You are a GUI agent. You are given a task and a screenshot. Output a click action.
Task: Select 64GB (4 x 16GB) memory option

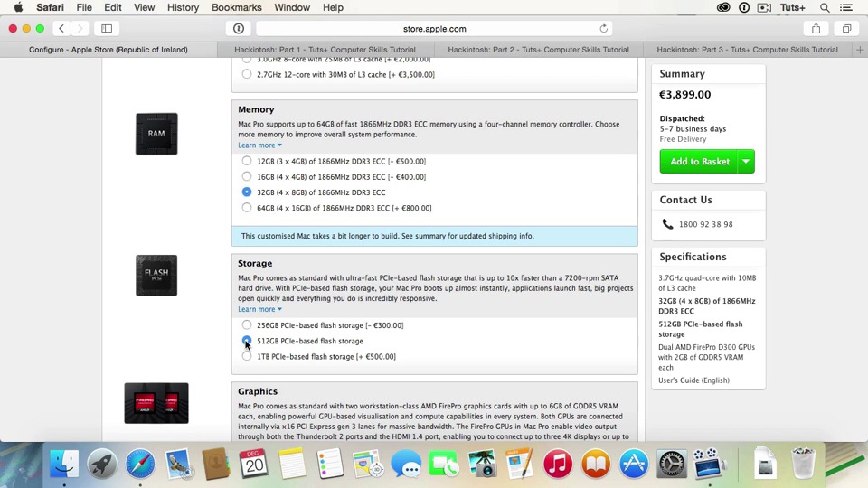247,208
